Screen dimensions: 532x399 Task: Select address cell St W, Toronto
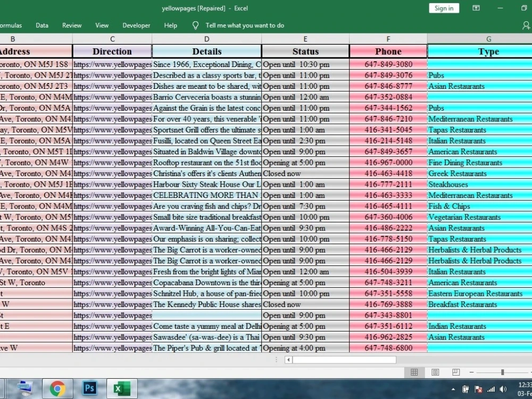coord(36,282)
